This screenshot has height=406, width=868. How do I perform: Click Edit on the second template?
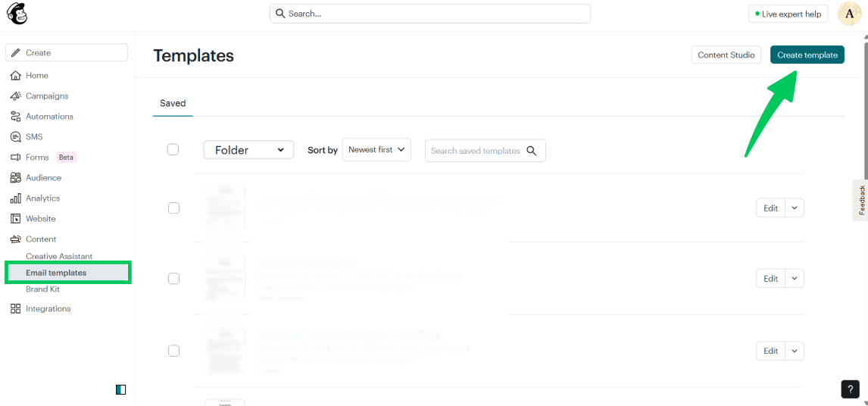coord(770,279)
